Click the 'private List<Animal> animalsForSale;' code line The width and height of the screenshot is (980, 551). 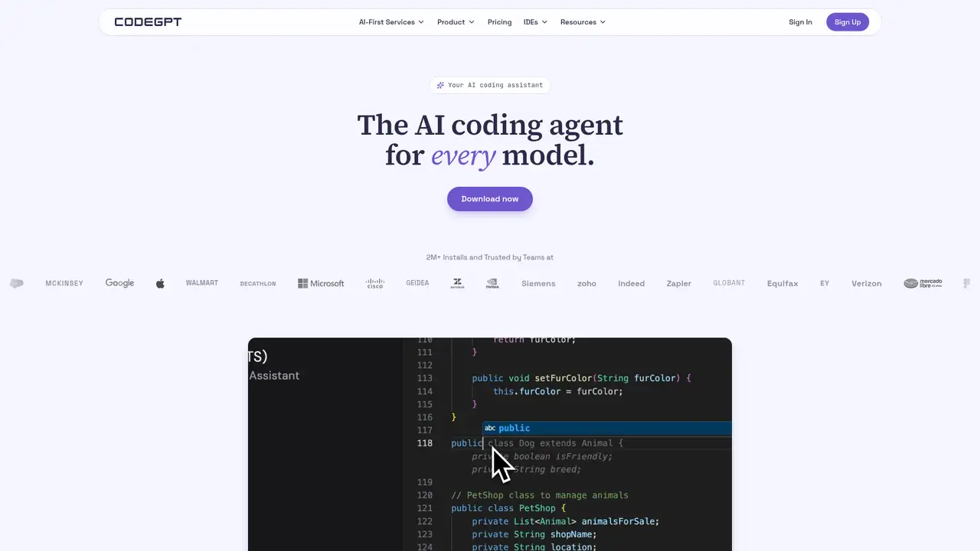click(566, 521)
